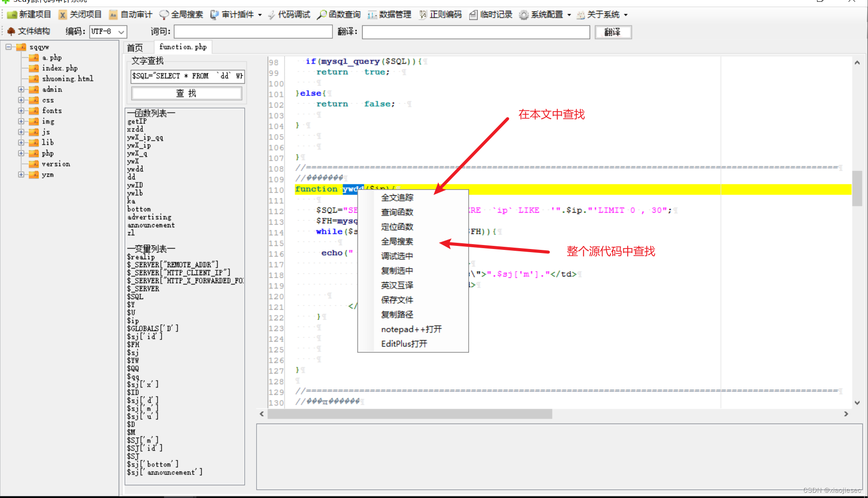This screenshot has width=868, height=498.
Task: Click the 翻译 translate button
Action: pos(613,32)
